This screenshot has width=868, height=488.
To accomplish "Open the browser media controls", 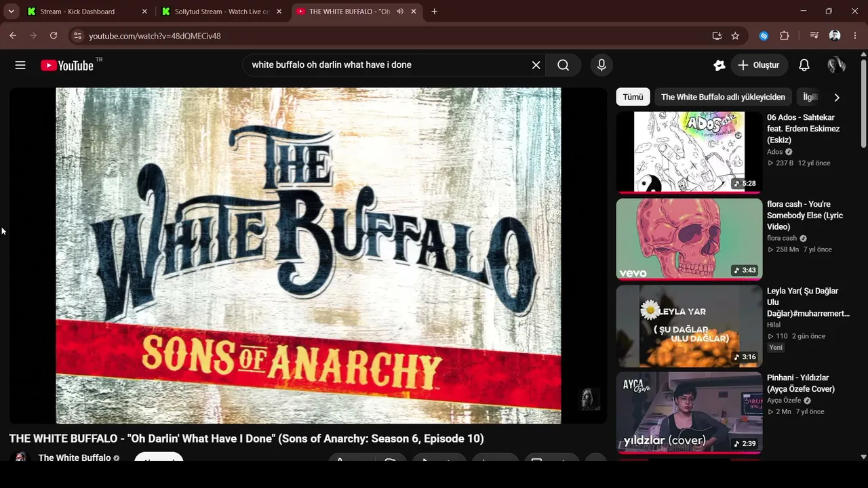I will click(814, 36).
